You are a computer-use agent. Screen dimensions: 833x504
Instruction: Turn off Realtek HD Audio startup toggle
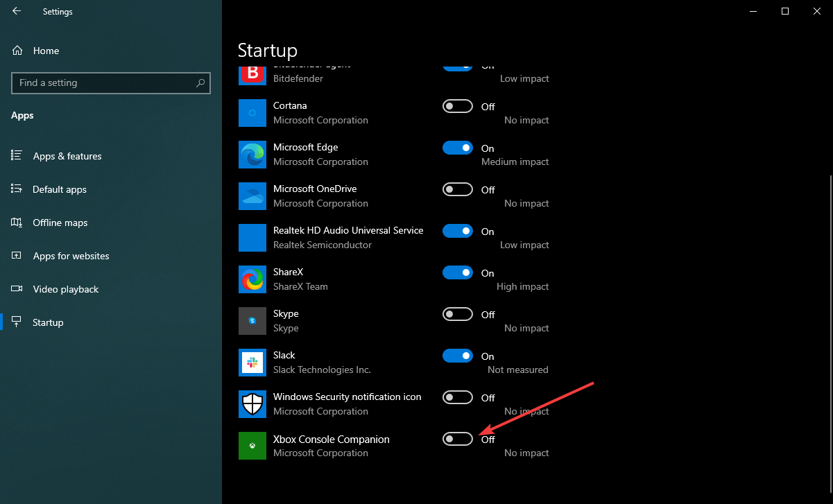pyautogui.click(x=458, y=231)
